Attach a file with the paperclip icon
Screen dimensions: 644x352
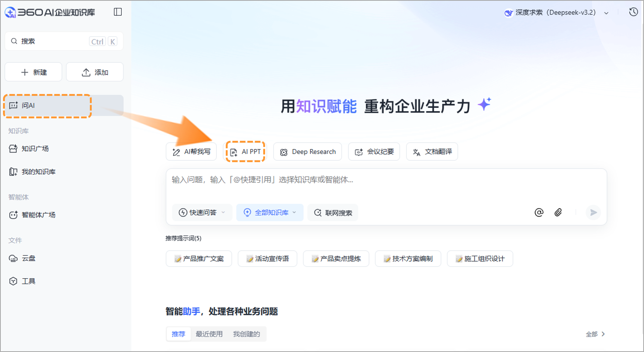558,212
